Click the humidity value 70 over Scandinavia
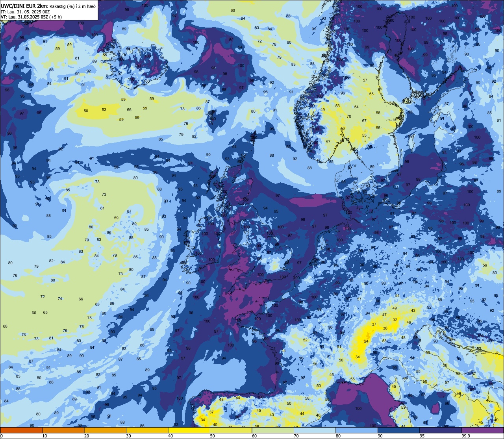 (x=349, y=117)
